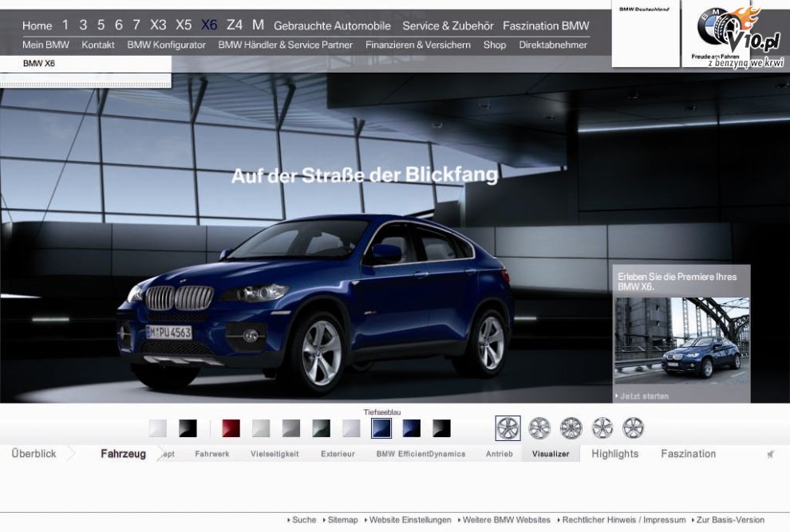Open Rechtlicher Hinweis / Impressum

(x=622, y=520)
